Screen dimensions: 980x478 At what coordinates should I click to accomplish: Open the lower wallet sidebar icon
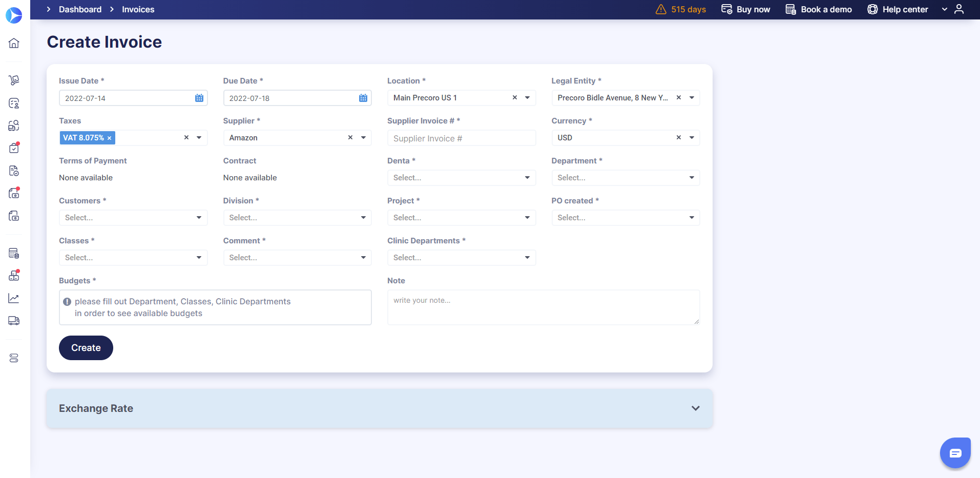(x=14, y=216)
